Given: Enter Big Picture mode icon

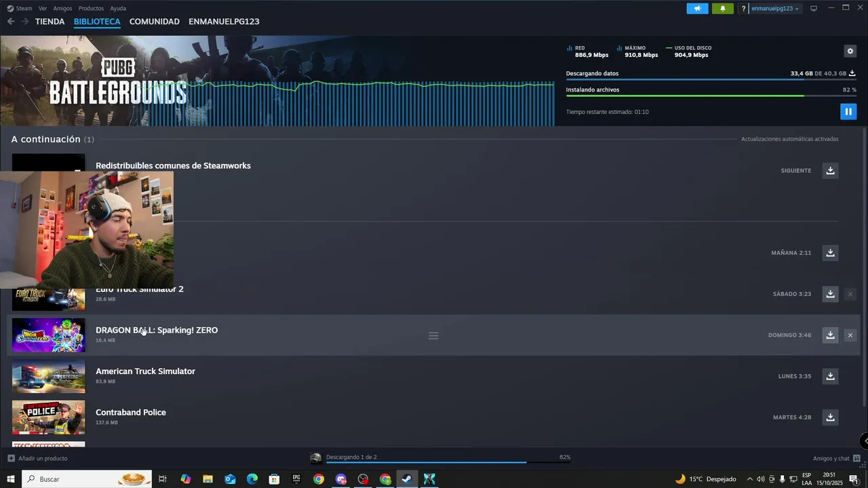Looking at the screenshot, I should tap(814, 8).
